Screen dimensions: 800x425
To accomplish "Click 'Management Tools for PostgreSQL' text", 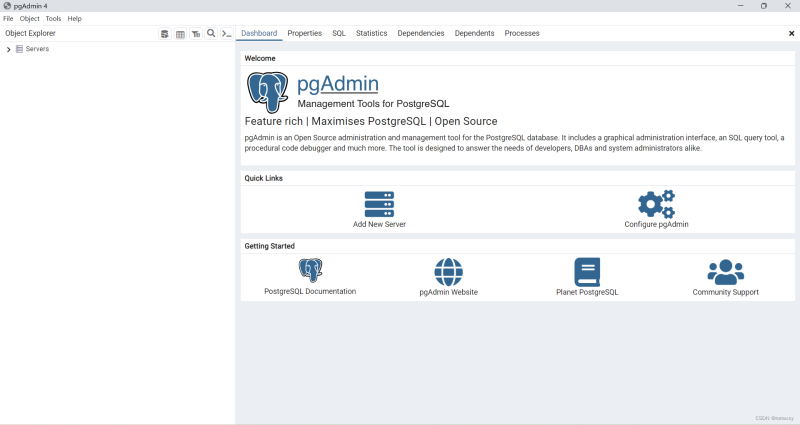I will pyautogui.click(x=373, y=104).
